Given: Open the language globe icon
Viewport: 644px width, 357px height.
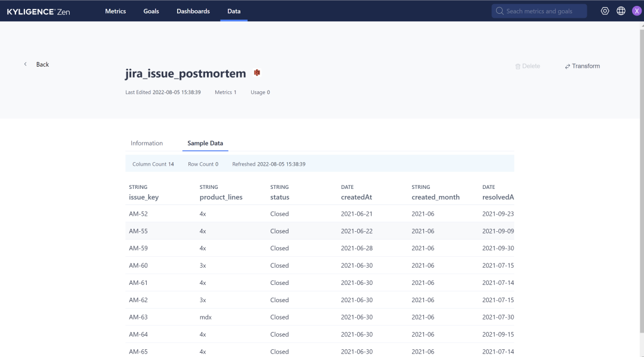Looking at the screenshot, I should tap(621, 11).
